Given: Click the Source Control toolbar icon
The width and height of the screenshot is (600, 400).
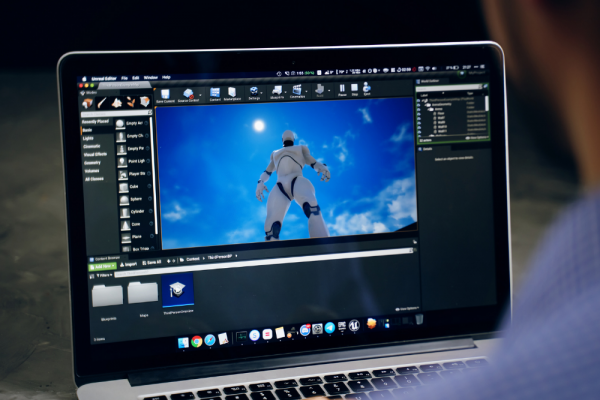Looking at the screenshot, I should click(x=188, y=95).
